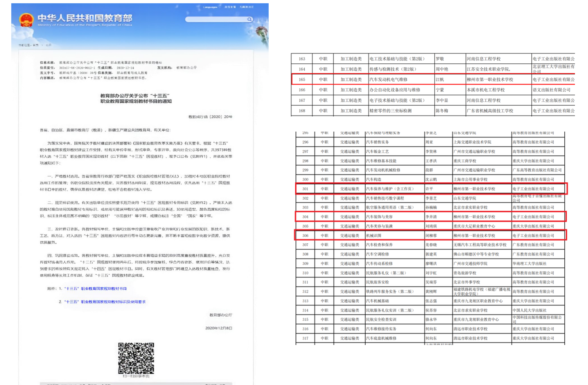Select highlighted row 304 汽车装饰与美容

pos(431,217)
